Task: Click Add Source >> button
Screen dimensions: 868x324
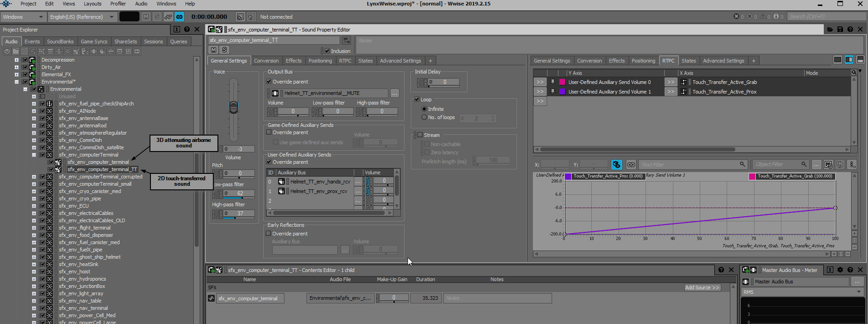Action: pyautogui.click(x=703, y=287)
